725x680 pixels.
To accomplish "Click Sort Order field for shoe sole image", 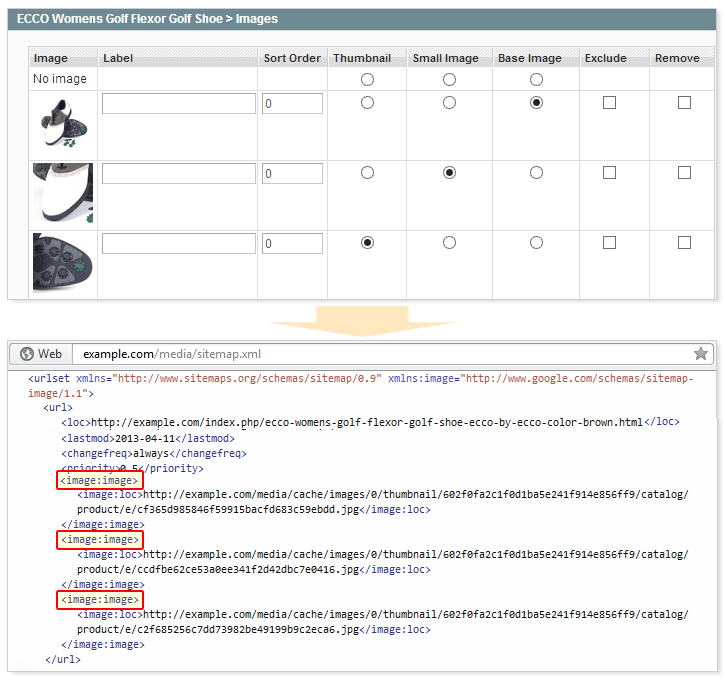I will 292,243.
